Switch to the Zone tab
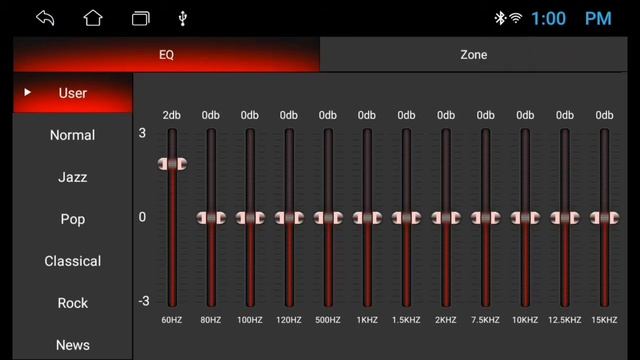 pos(473,55)
